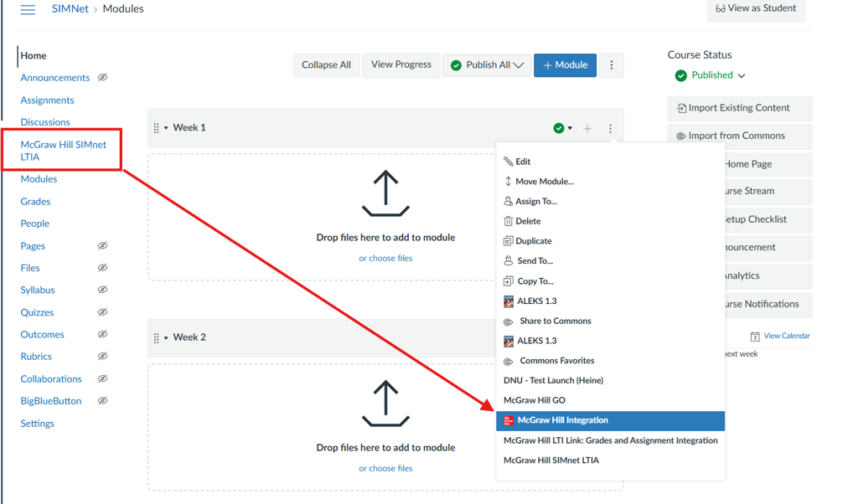Click the Collapse All button
Image resolution: width=858 pixels, height=504 pixels.
[x=326, y=65]
